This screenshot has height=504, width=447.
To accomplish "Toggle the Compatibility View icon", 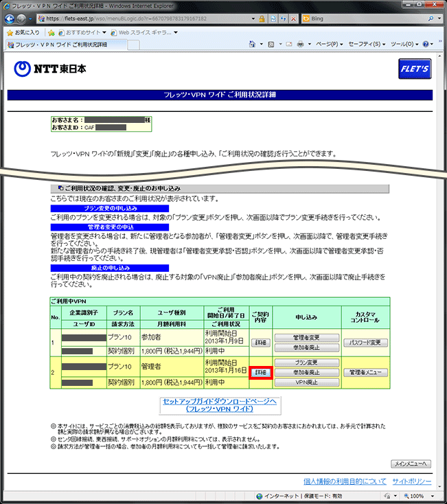I will pos(273,19).
